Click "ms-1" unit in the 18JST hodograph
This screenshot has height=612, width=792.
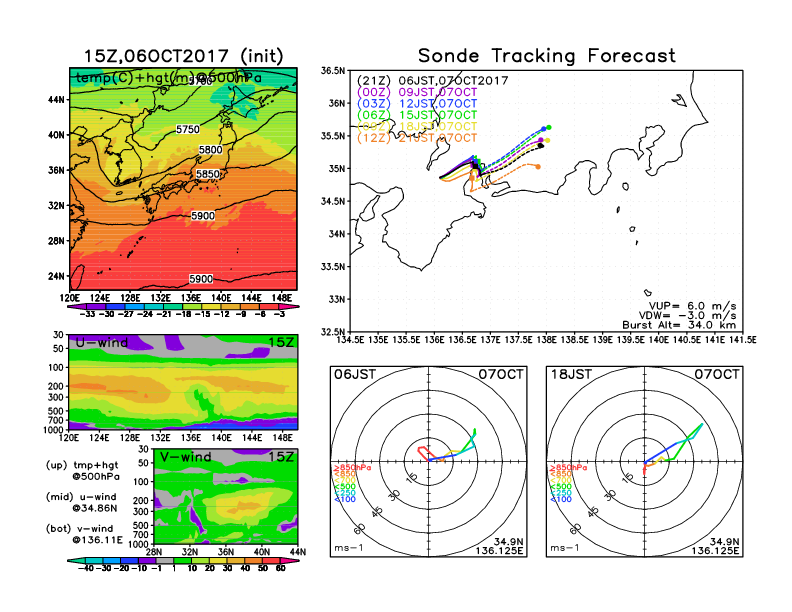click(565, 548)
